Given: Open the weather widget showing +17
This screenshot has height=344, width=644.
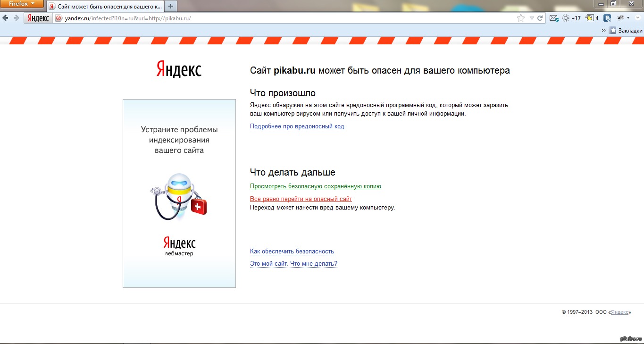Looking at the screenshot, I should pos(571,18).
